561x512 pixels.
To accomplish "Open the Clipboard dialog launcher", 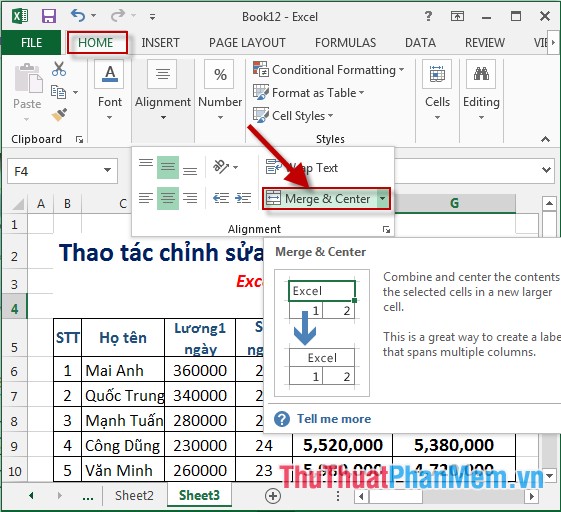I will pos(79,140).
